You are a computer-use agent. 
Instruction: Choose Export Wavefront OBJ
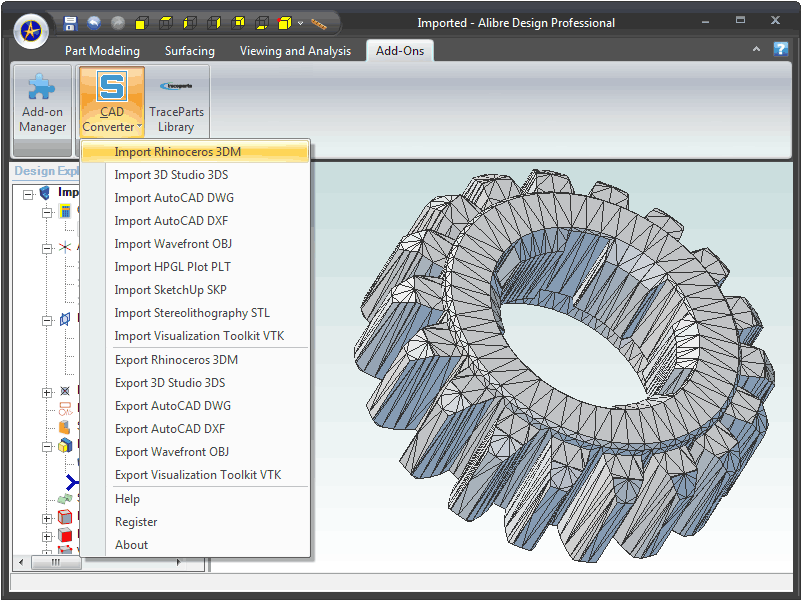pyautogui.click(x=195, y=452)
